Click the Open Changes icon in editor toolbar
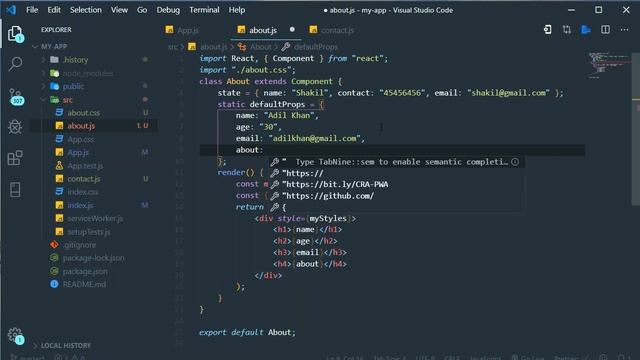Image resolution: width=640 pixels, height=360 pixels. (548, 29)
